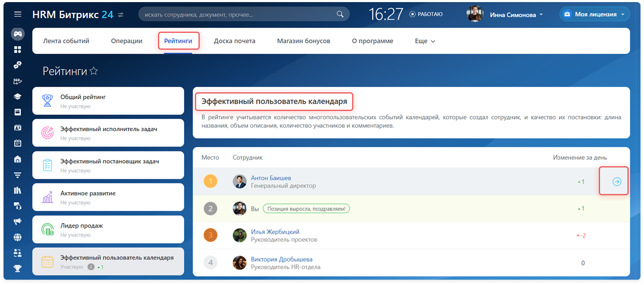The height and width of the screenshot is (285, 644).
Task: Click the arrow button in Антон Баишев row
Action: tap(617, 181)
